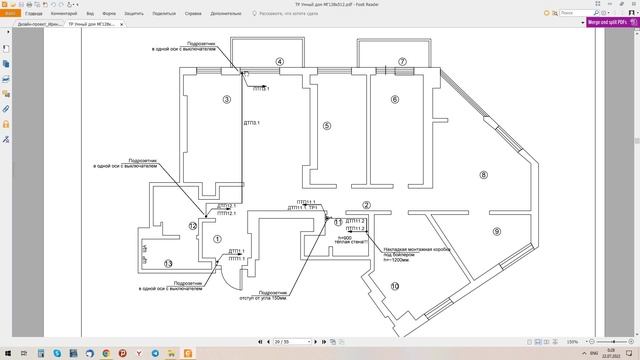Click the search magnifier icon at top right
Viewport: 640px width, 360px height.
(x=596, y=13)
